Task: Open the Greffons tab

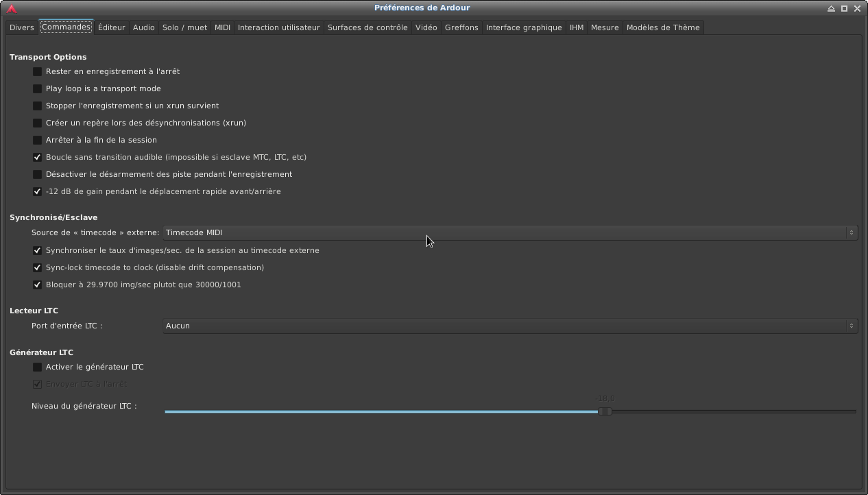Action: click(x=461, y=27)
